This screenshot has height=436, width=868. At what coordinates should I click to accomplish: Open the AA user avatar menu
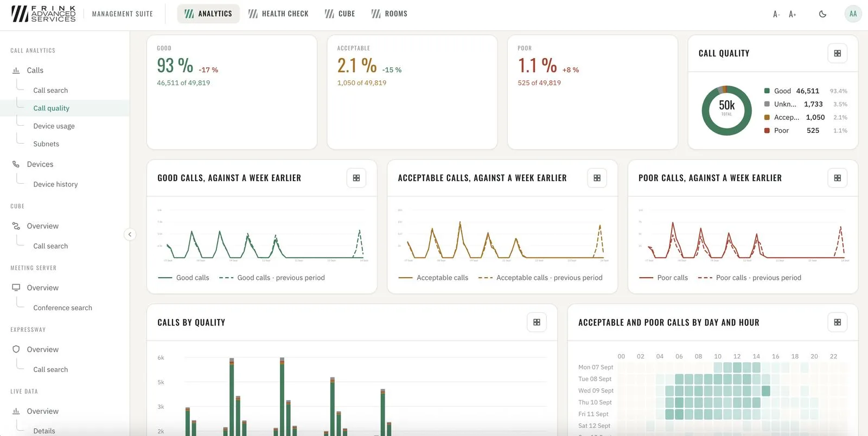tap(853, 14)
